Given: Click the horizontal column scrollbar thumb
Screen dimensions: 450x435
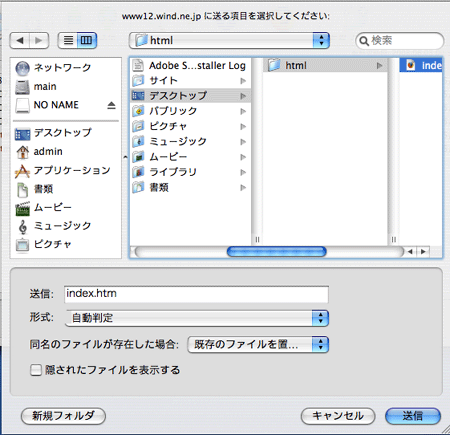Looking at the screenshot, I should 276,252.
